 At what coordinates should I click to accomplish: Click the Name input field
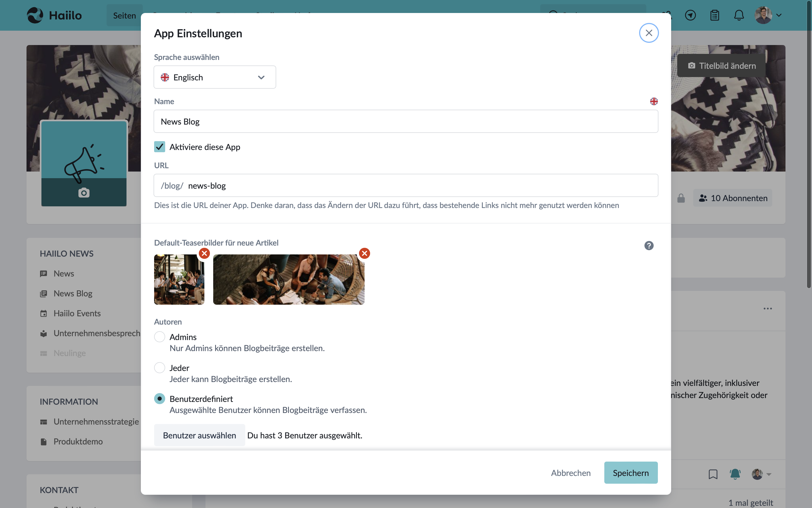pyautogui.click(x=406, y=121)
